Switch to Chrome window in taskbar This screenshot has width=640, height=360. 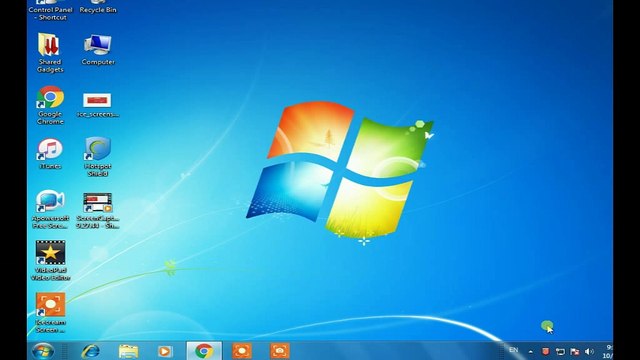click(x=204, y=351)
